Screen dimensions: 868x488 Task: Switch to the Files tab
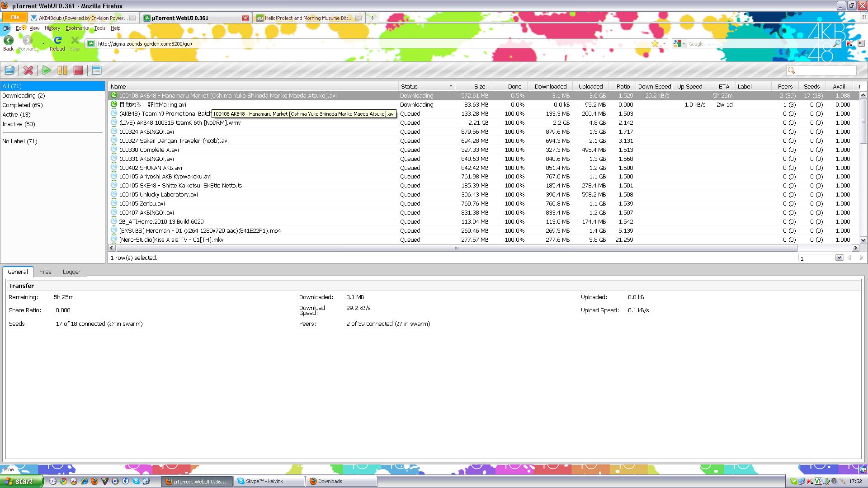coord(45,272)
